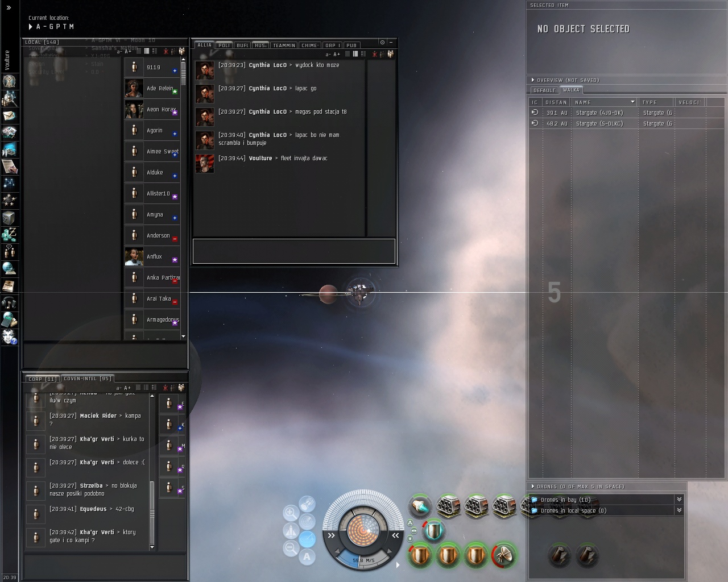Open the star Map sidebar icon
This screenshot has width=728, height=582.
(x=9, y=184)
